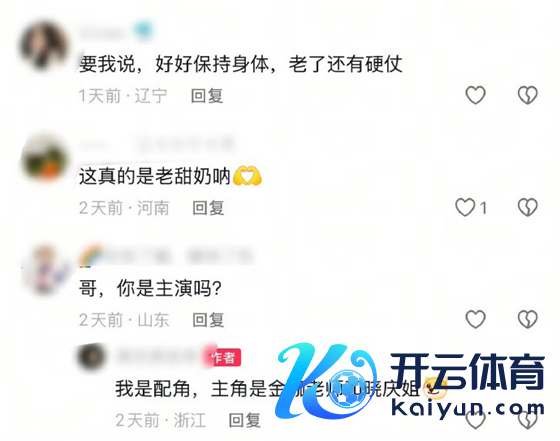Screen dimensions: 560x441
Task: Open first commenter's profile avatar
Action: (44, 45)
